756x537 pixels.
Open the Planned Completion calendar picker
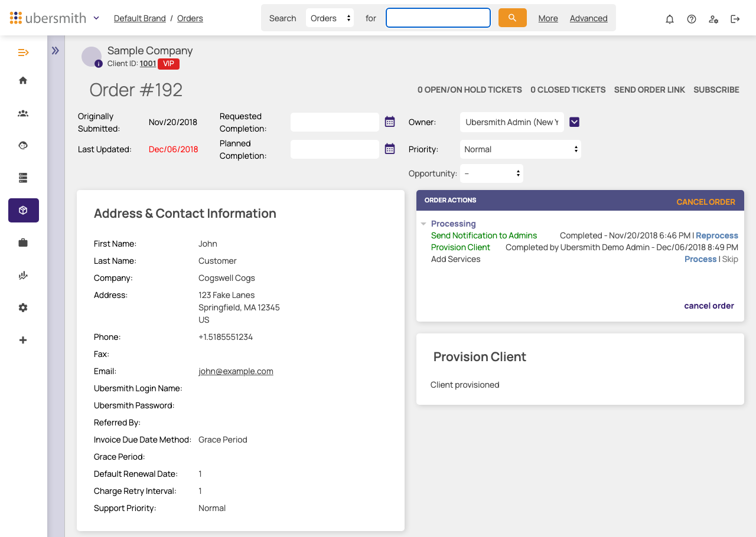point(390,149)
